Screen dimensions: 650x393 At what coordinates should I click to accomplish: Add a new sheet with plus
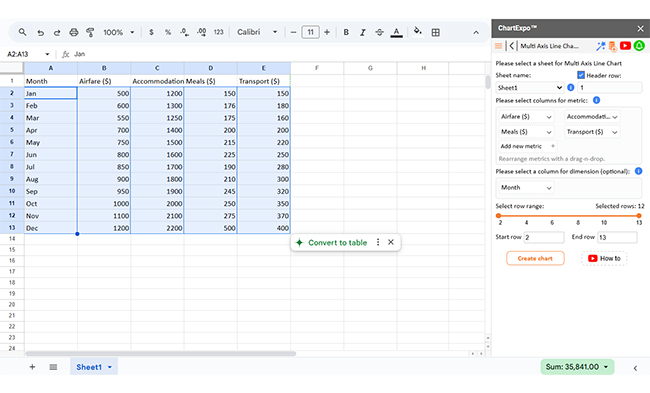[32, 367]
